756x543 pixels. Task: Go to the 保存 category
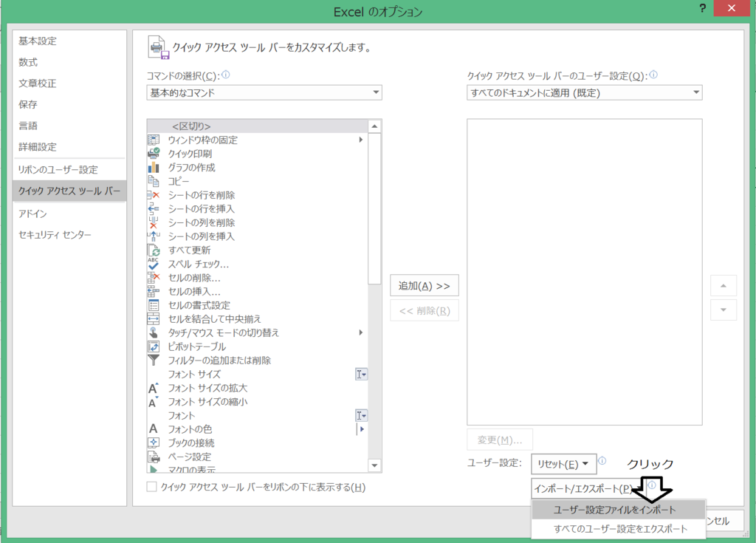point(69,104)
